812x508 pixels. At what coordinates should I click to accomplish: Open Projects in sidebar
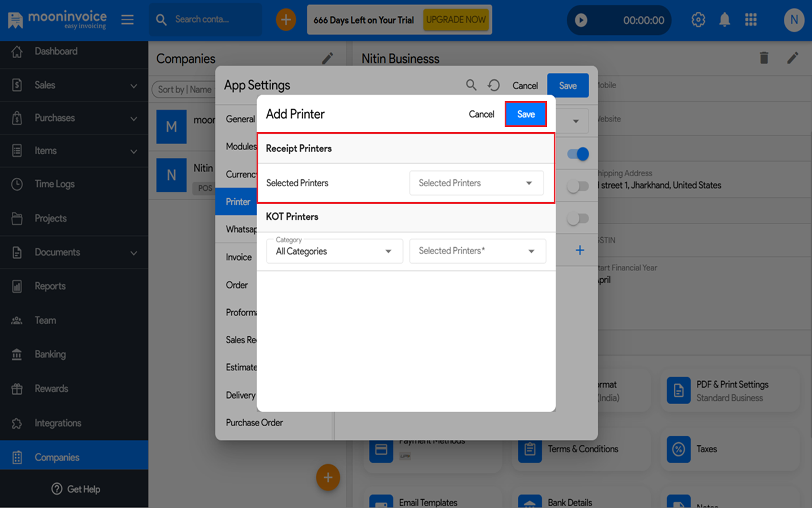coord(74,218)
